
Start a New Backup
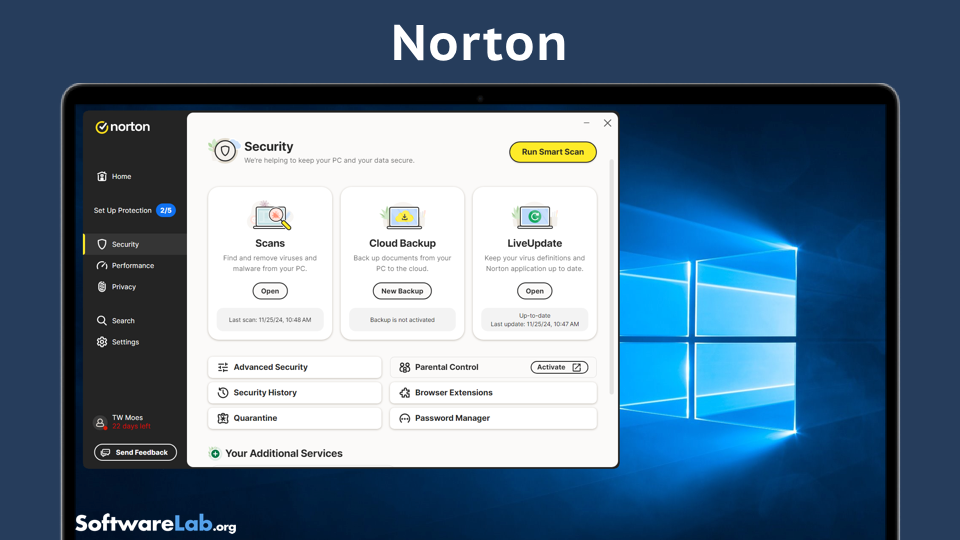pos(402,291)
